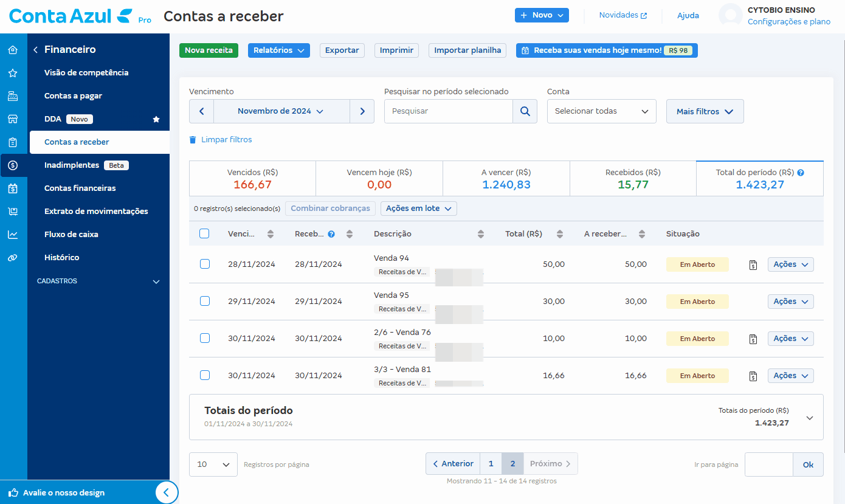Check the select-all checkbox in table header

pyautogui.click(x=204, y=233)
